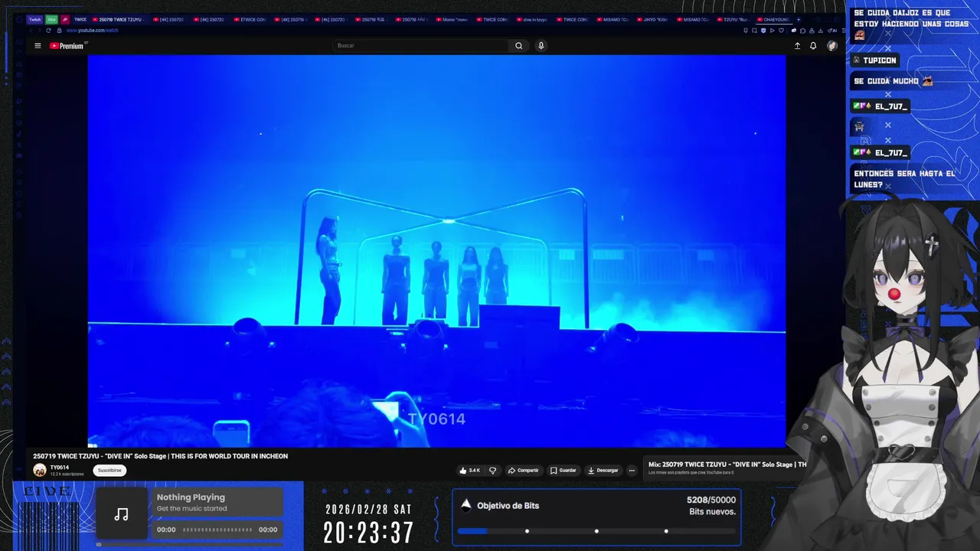
Task: Click the 12.2 k suscriptores count
Action: click(x=67, y=474)
